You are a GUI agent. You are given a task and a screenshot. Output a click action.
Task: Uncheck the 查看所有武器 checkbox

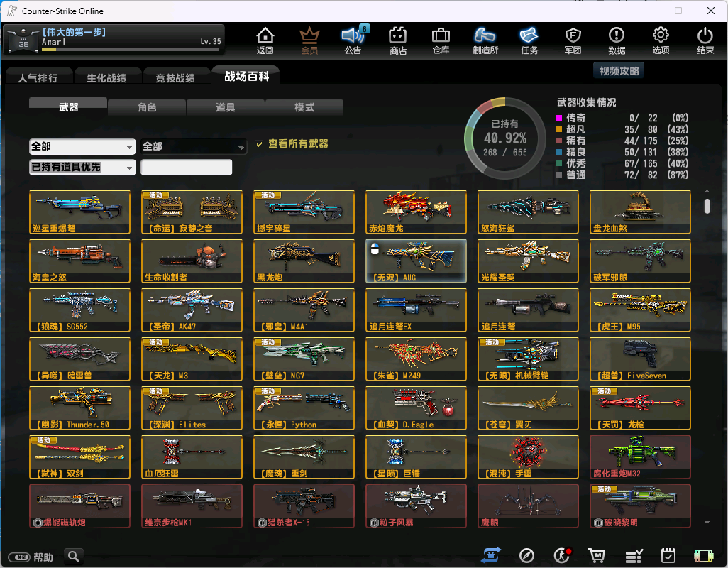point(259,144)
